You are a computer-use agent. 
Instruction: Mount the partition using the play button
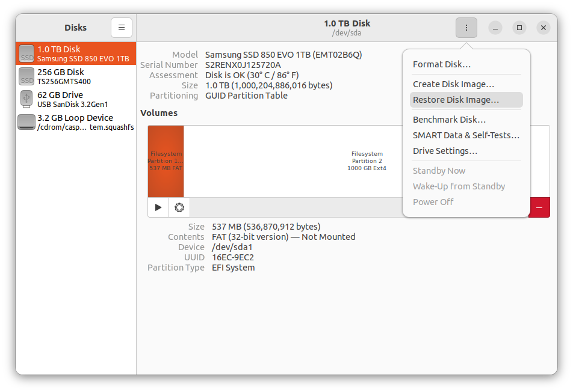click(x=158, y=207)
